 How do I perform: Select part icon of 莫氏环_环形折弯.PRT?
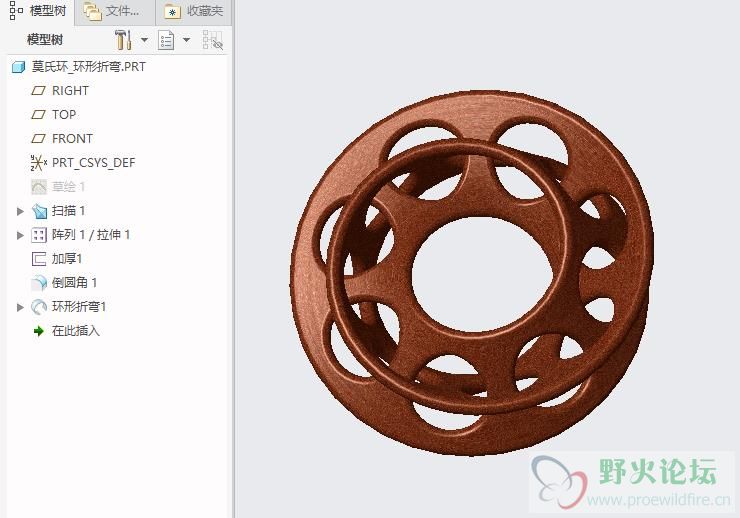18,67
